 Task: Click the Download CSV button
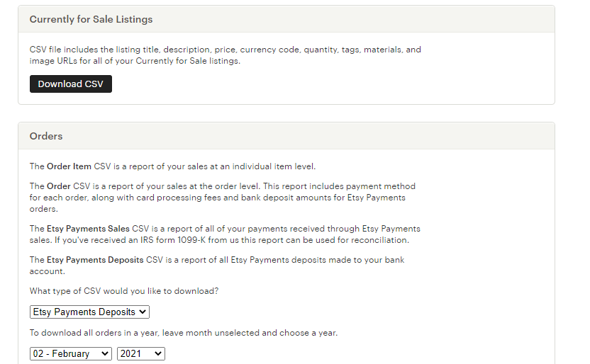[x=70, y=84]
